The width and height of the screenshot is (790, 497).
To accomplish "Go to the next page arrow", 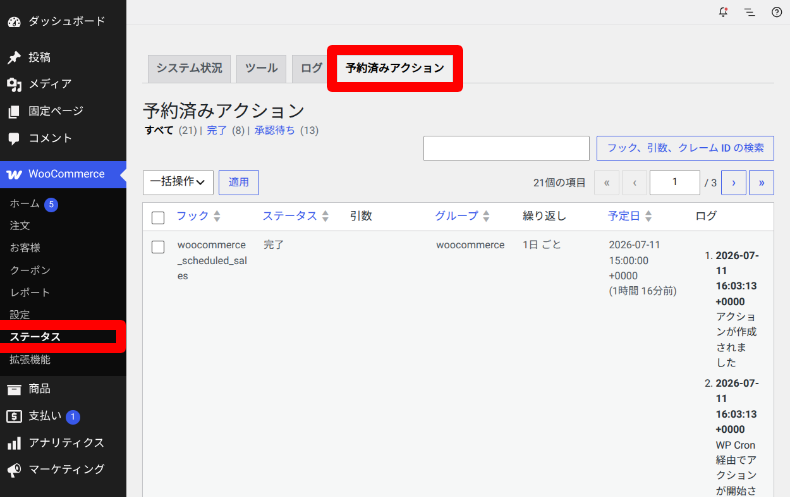I will 734,182.
